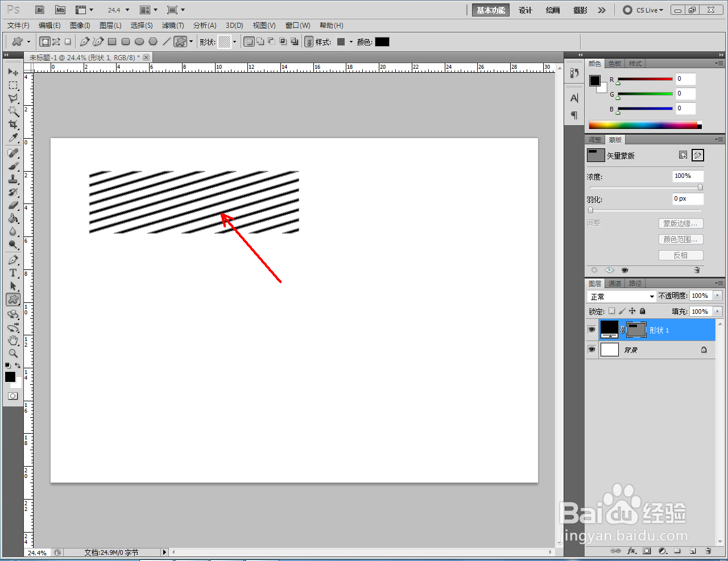Open the blend mode 正常 dropdown
This screenshot has width=728, height=561.
point(622,296)
